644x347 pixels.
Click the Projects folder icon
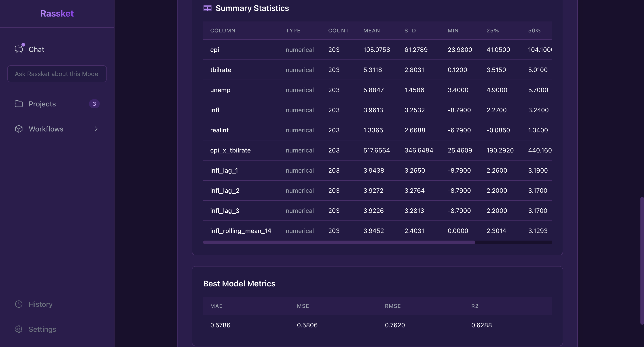pyautogui.click(x=19, y=104)
